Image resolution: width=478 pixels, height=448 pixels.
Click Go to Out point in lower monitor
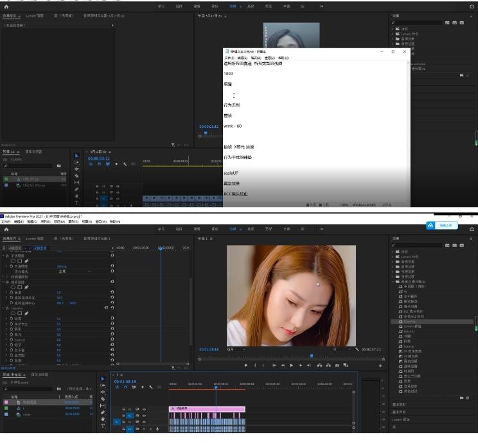(308, 365)
